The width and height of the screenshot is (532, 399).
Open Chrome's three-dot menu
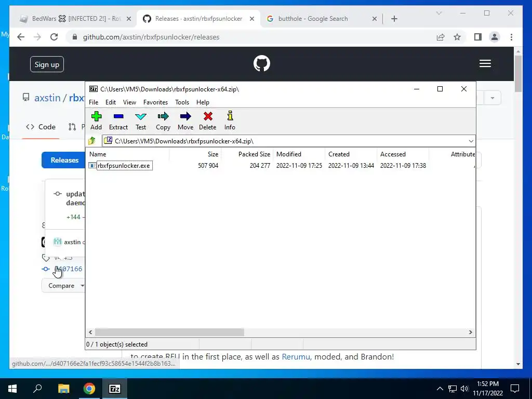click(511, 37)
